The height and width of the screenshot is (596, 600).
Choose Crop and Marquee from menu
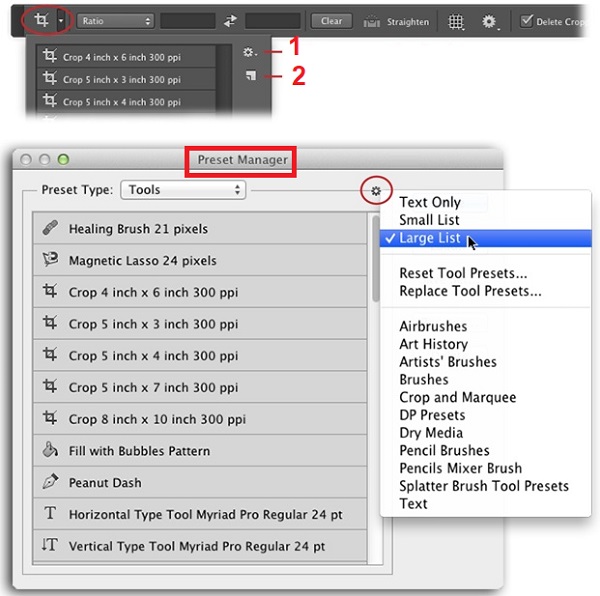457,397
